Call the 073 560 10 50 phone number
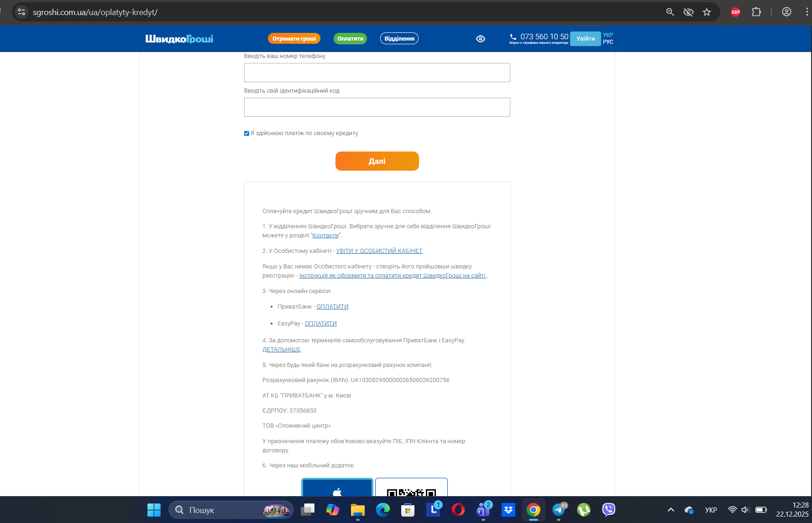The image size is (812, 523). click(544, 37)
